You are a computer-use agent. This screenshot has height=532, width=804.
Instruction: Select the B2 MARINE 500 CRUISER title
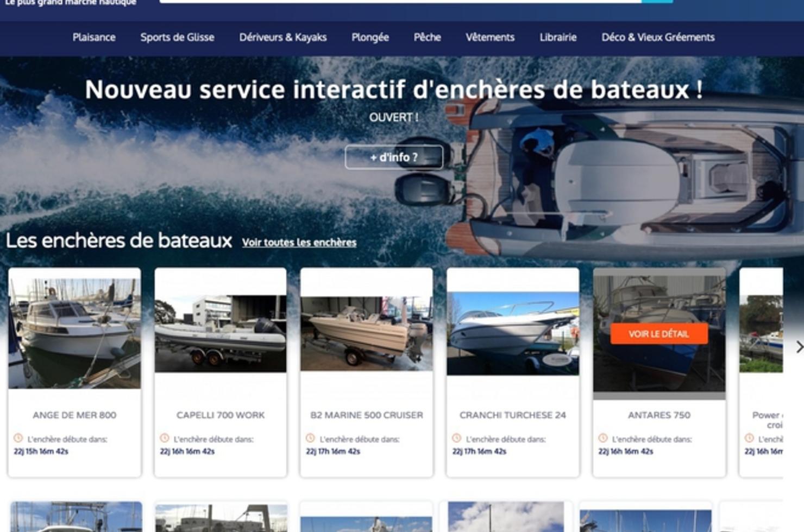coord(367,415)
